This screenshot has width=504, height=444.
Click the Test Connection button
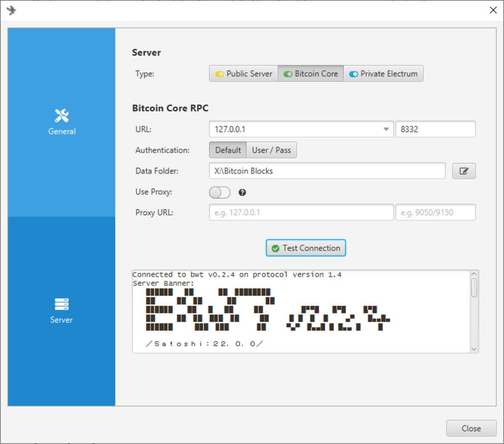[x=306, y=248]
